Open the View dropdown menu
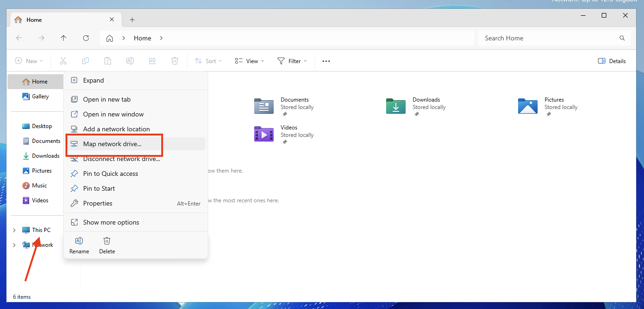 tap(250, 61)
